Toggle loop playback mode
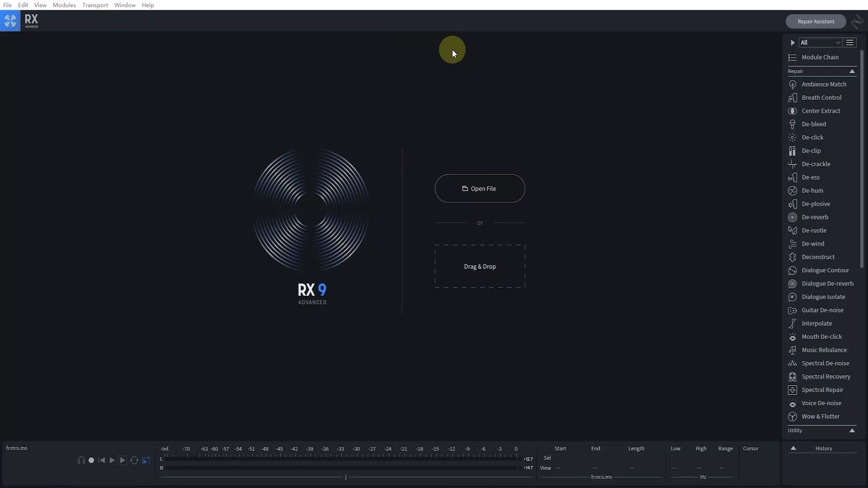This screenshot has height=488, width=868. coord(134,460)
